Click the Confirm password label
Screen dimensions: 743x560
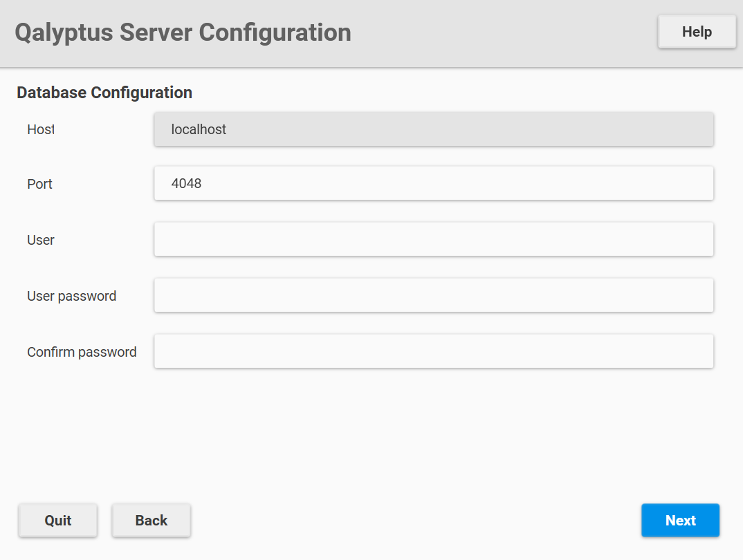[x=82, y=352]
